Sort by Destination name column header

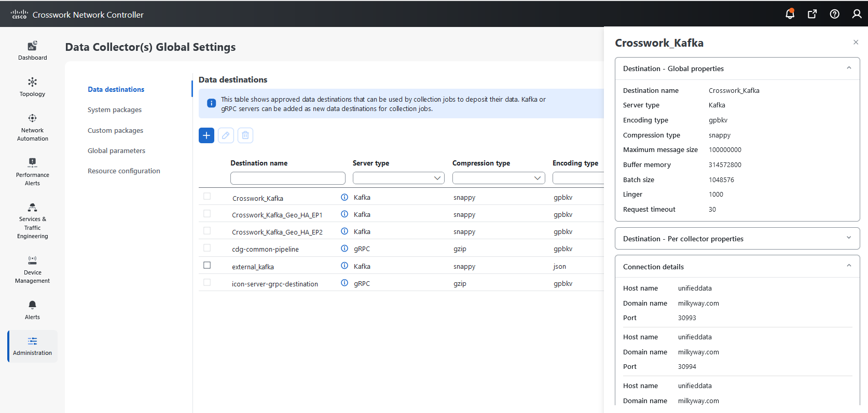coord(259,163)
